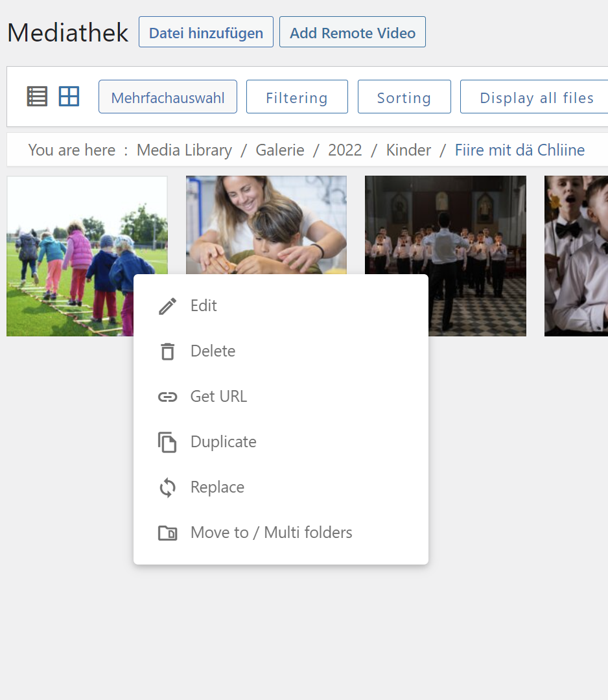Choose Duplicate from the context menu
Screen dimensions: 608x700
[224, 442]
